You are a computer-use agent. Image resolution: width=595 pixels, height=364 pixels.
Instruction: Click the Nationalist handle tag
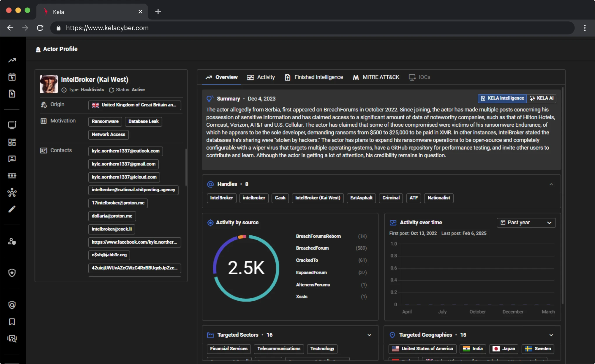439,198
